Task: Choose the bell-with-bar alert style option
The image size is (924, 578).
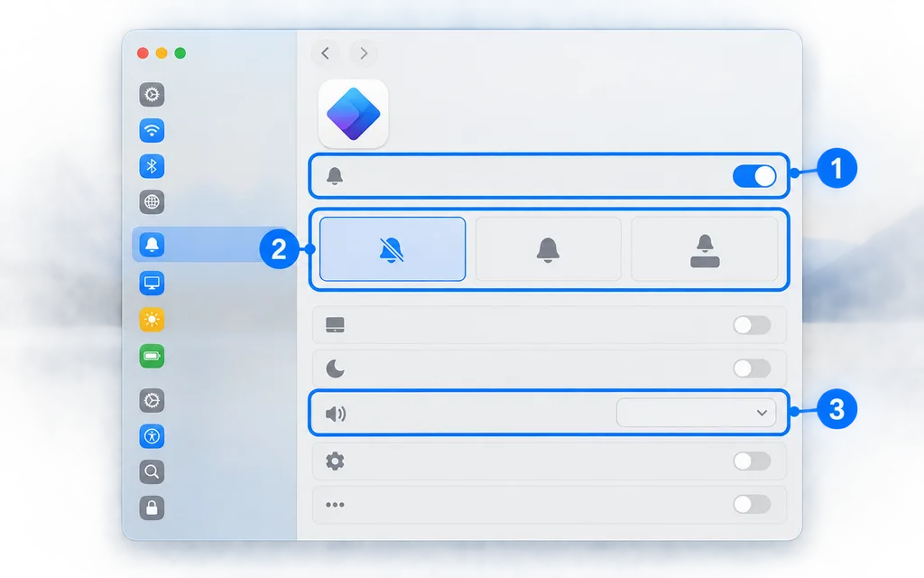Action: (705, 249)
